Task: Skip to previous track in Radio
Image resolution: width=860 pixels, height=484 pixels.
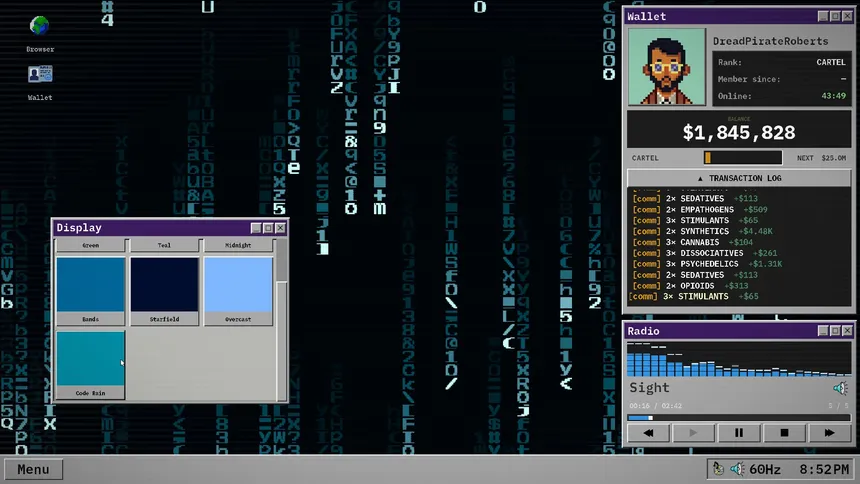Action: [x=648, y=433]
